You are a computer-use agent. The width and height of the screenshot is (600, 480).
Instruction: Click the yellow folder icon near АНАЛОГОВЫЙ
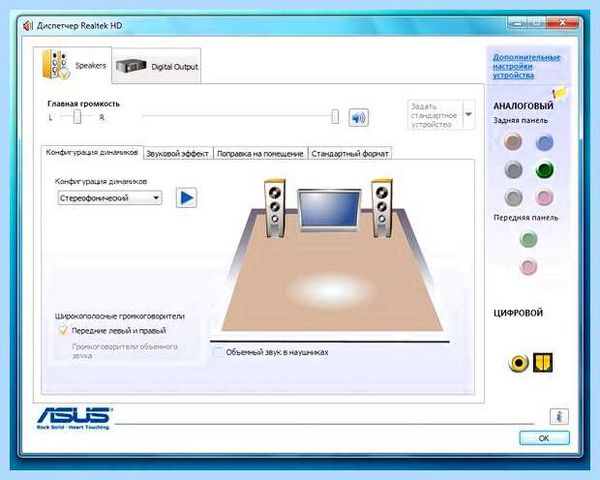pos(560,92)
